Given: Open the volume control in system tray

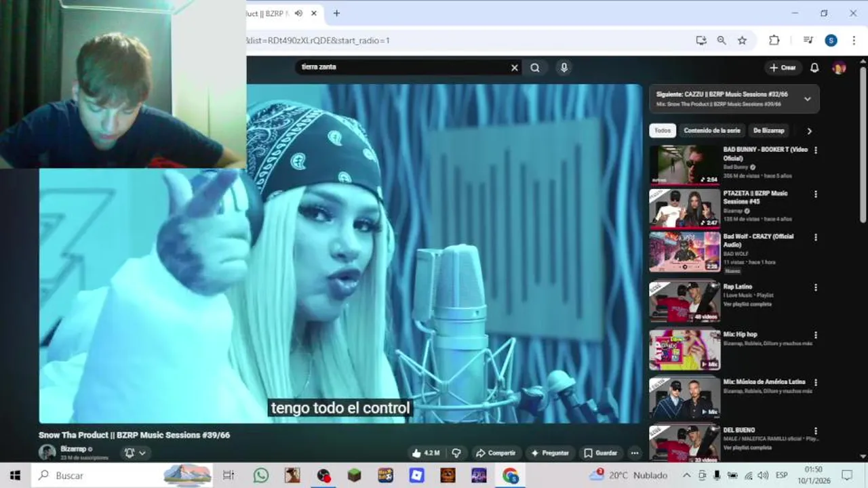Looking at the screenshot, I should point(763,476).
